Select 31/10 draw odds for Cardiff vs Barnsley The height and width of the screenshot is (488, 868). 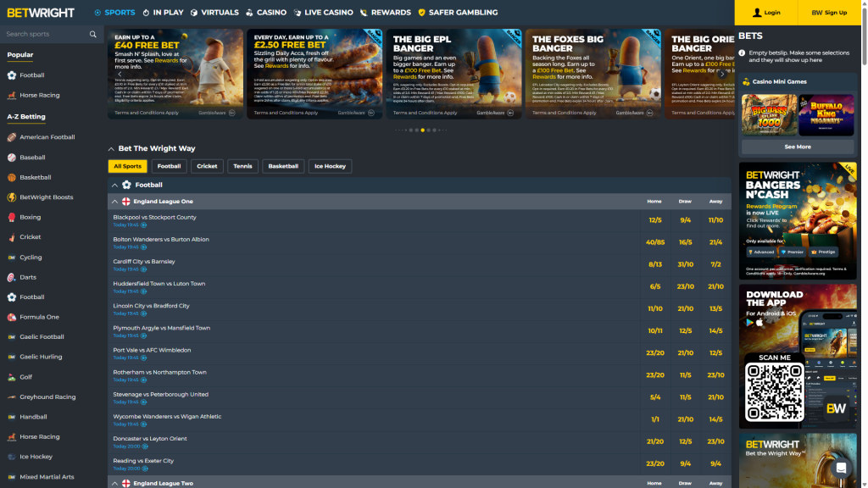click(685, 264)
